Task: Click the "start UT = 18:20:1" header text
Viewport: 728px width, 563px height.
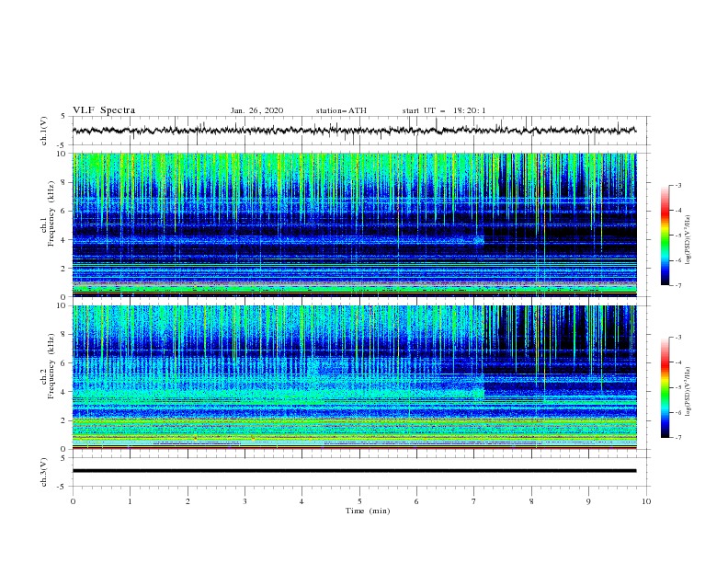Action: click(x=444, y=110)
